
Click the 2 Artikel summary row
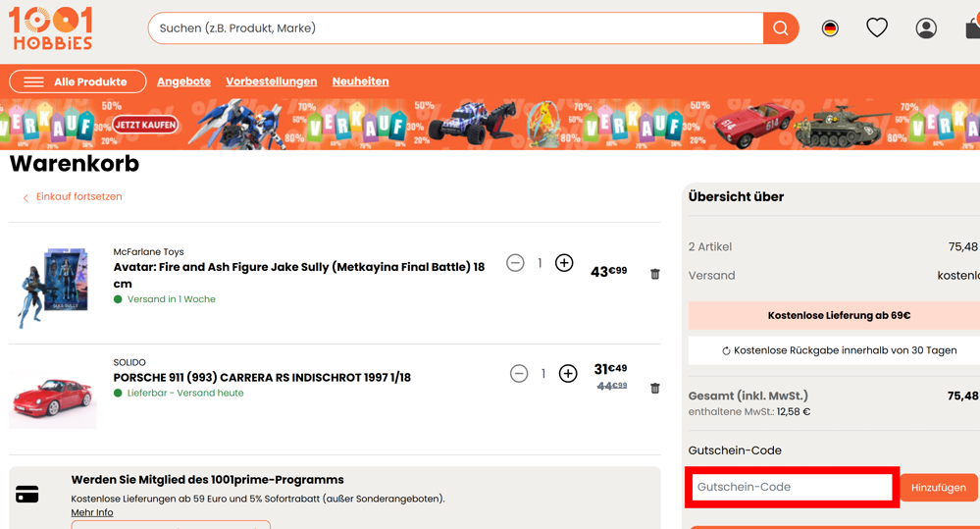click(x=834, y=247)
